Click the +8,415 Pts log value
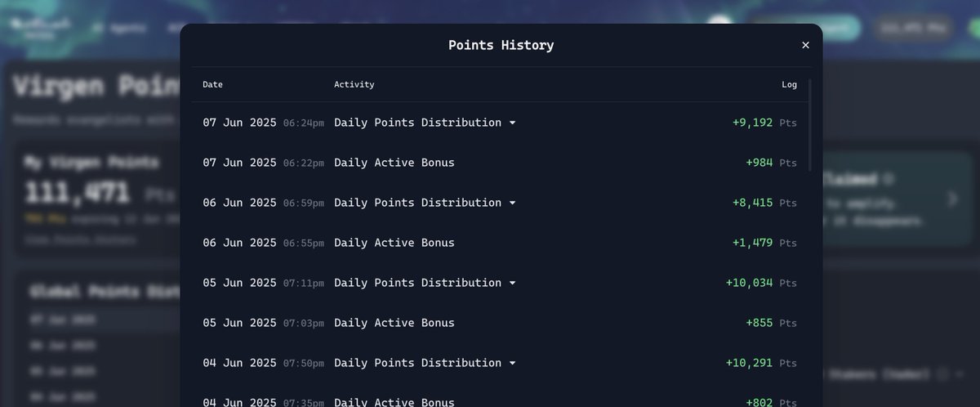The width and height of the screenshot is (980, 407). click(764, 203)
